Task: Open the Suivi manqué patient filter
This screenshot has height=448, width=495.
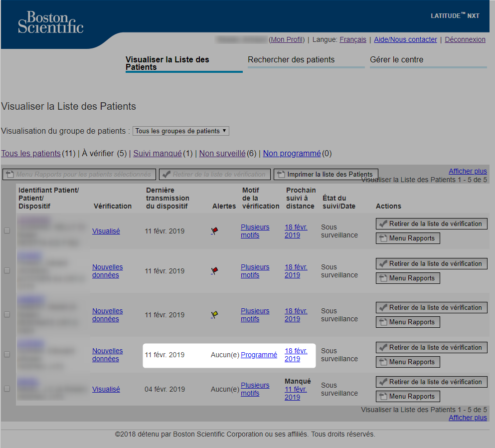Action: click(157, 154)
